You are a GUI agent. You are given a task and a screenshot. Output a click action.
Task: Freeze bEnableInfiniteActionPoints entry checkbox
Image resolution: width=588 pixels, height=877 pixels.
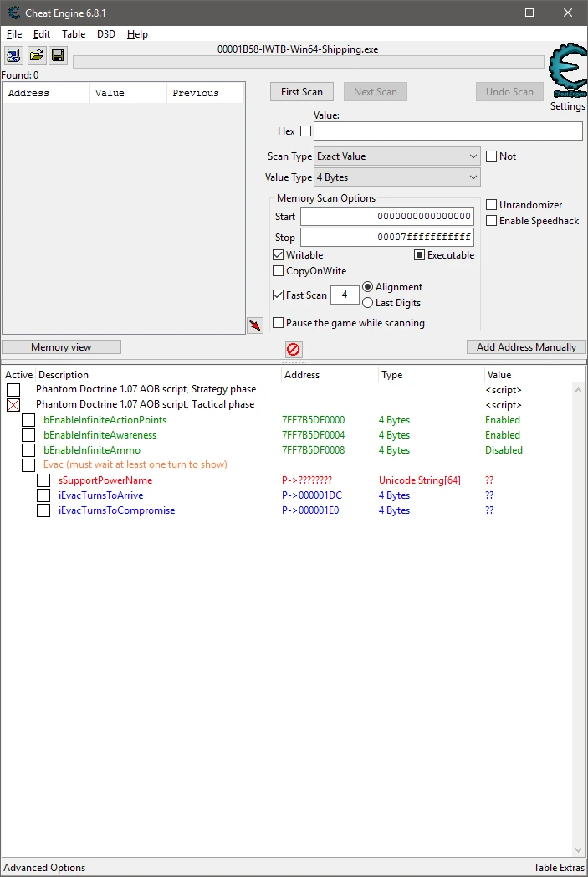point(28,420)
